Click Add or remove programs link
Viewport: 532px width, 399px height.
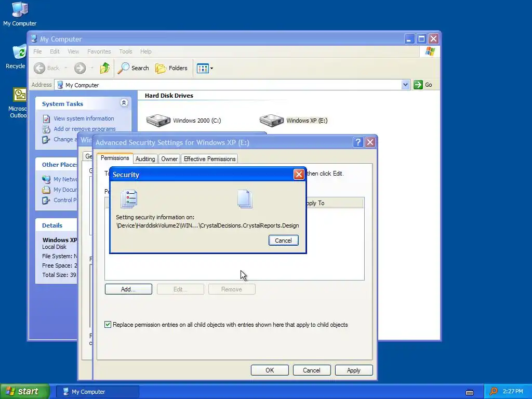pyautogui.click(x=85, y=129)
